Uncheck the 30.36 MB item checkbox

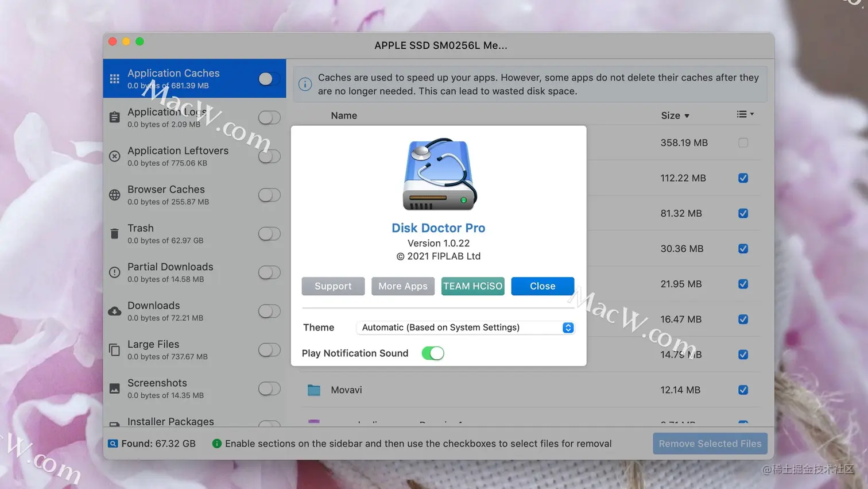click(x=743, y=249)
